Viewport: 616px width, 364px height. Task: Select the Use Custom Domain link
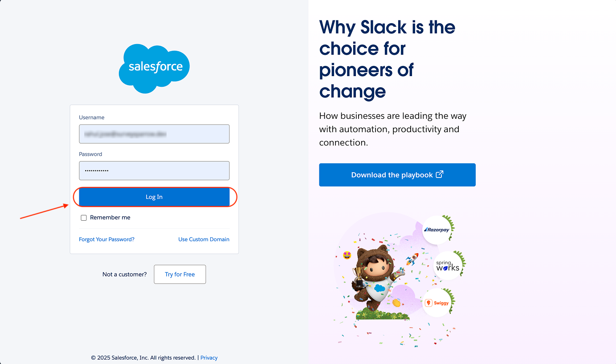click(x=204, y=239)
